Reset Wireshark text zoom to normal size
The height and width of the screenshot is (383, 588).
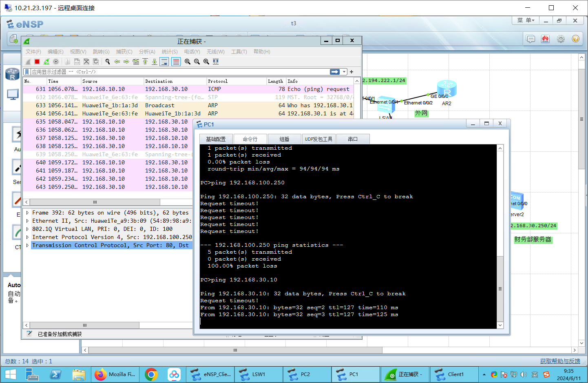click(206, 62)
